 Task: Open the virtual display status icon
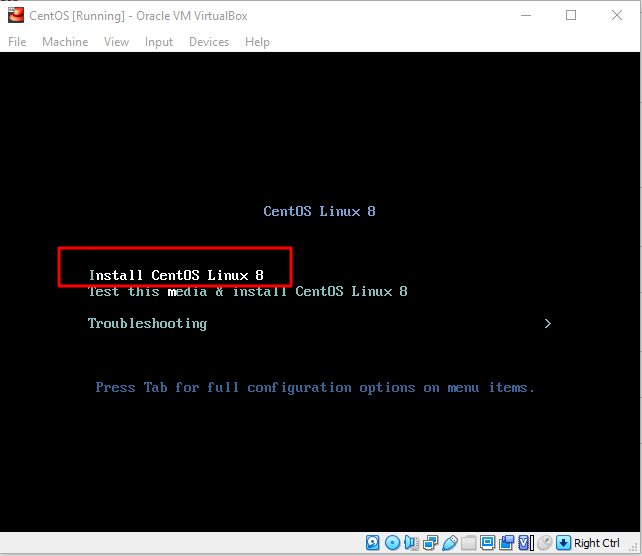click(487, 543)
